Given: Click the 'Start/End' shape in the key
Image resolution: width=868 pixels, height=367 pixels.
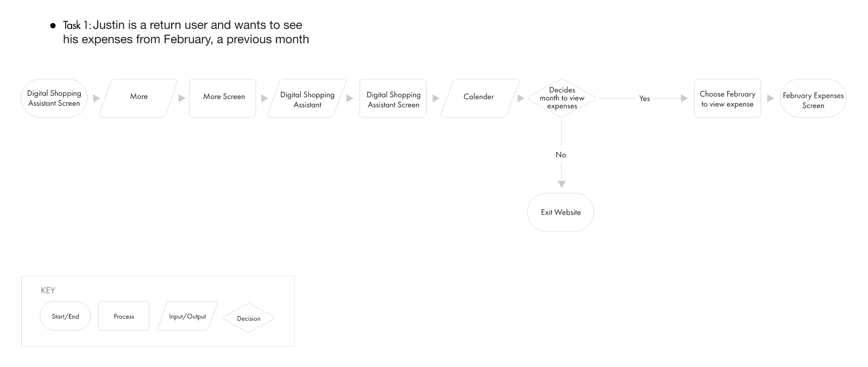Looking at the screenshot, I should [66, 316].
